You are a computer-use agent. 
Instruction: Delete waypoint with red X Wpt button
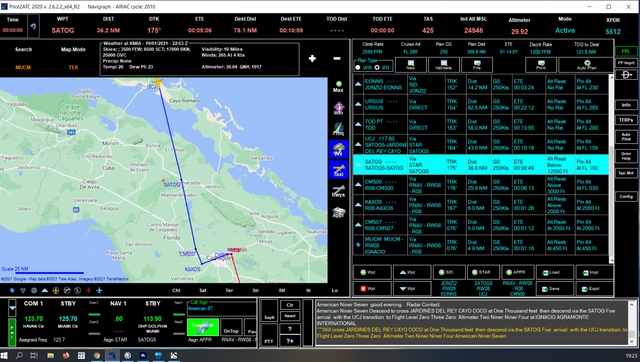tap(372, 289)
